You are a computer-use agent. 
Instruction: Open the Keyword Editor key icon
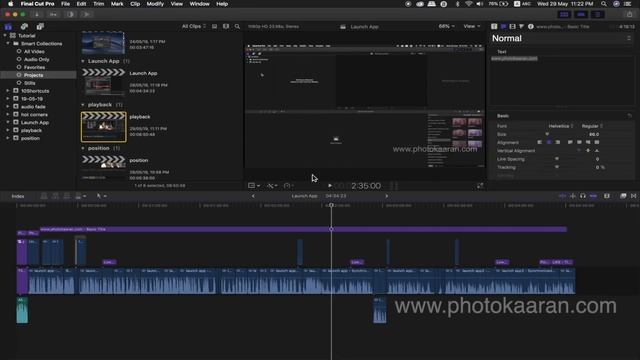tap(53, 14)
